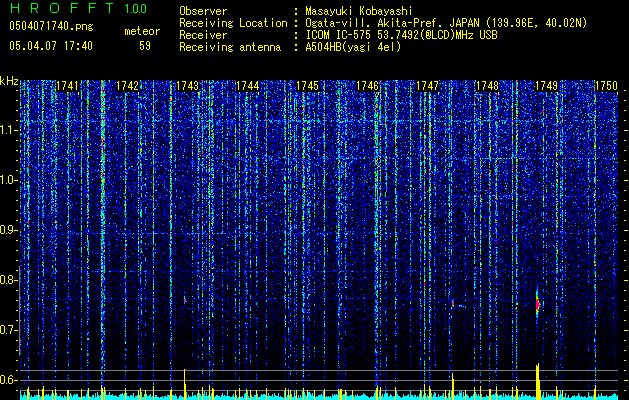Screen dimensions: 629x400
Task: Select the filename 0504071740.png
Action: click(51, 26)
